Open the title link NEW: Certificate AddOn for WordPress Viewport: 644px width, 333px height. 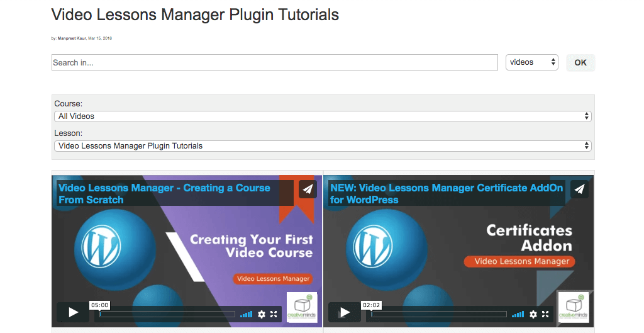point(447,194)
